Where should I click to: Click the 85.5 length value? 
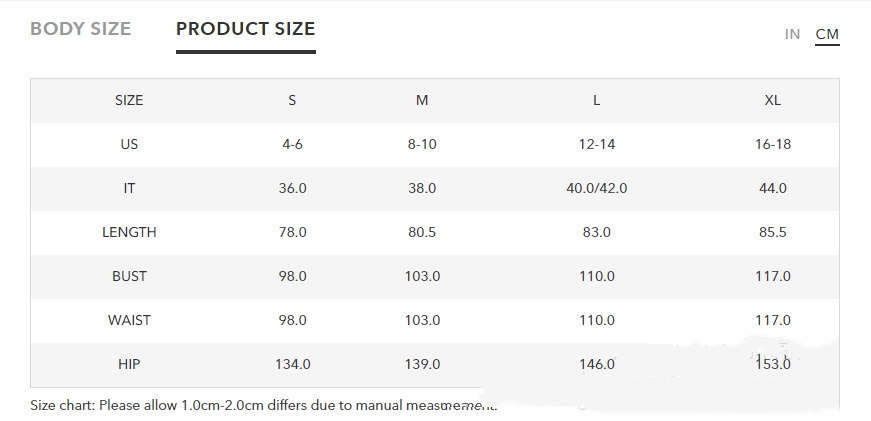(773, 232)
